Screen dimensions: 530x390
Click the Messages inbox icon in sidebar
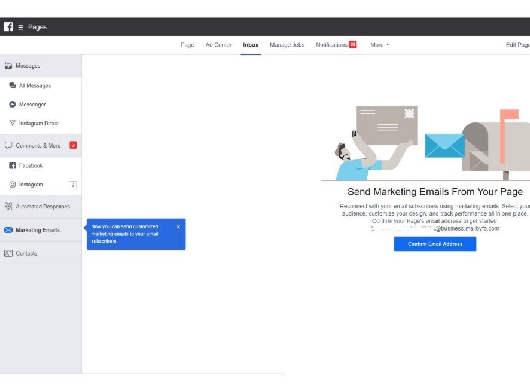pyautogui.click(x=8, y=66)
